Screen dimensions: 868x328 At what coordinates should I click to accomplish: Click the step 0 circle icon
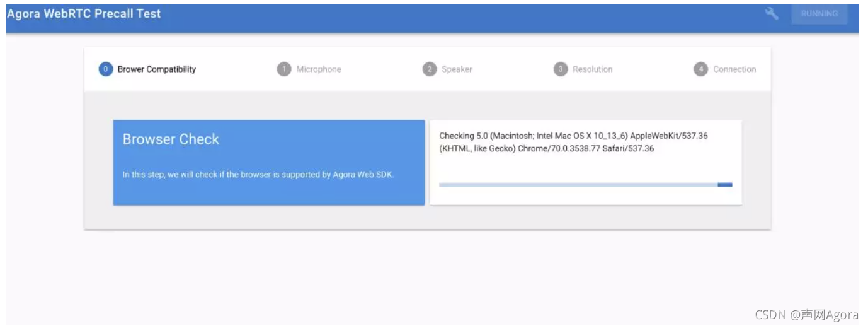coord(106,69)
